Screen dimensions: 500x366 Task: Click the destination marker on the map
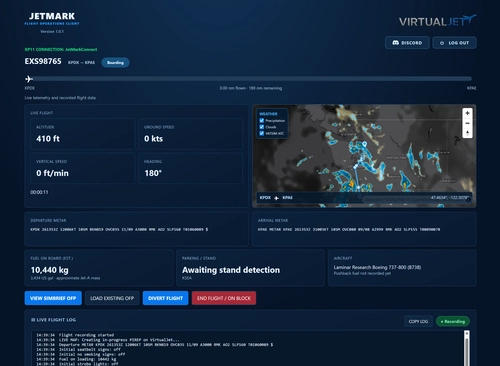(365, 144)
